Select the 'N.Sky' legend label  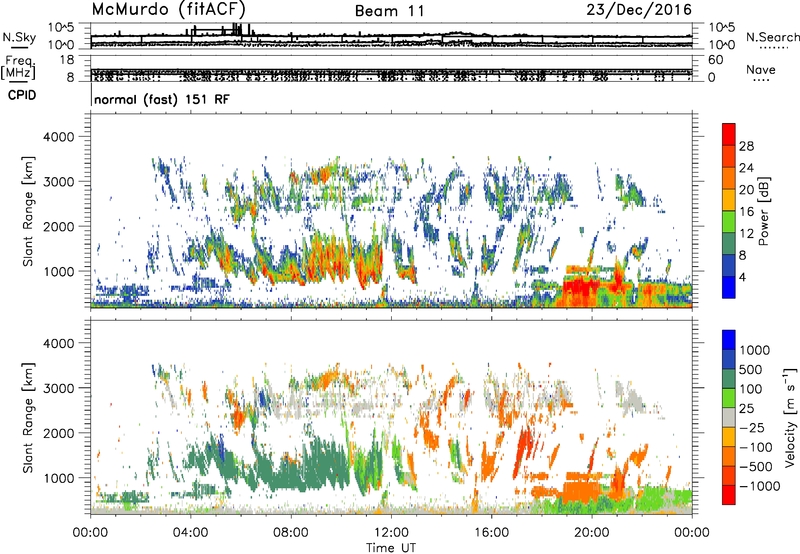point(19,37)
